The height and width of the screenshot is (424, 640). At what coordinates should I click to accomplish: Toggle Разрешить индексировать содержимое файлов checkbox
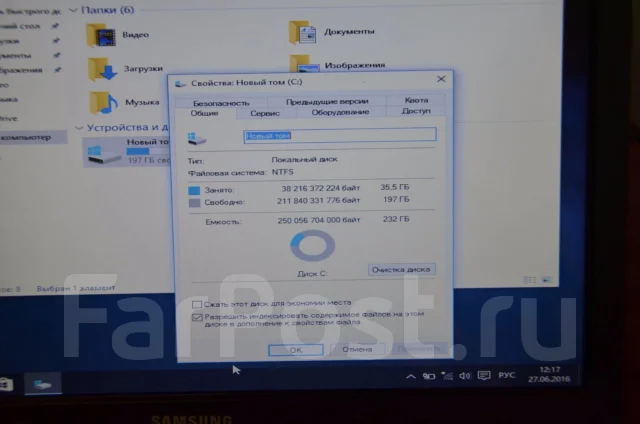click(x=197, y=317)
